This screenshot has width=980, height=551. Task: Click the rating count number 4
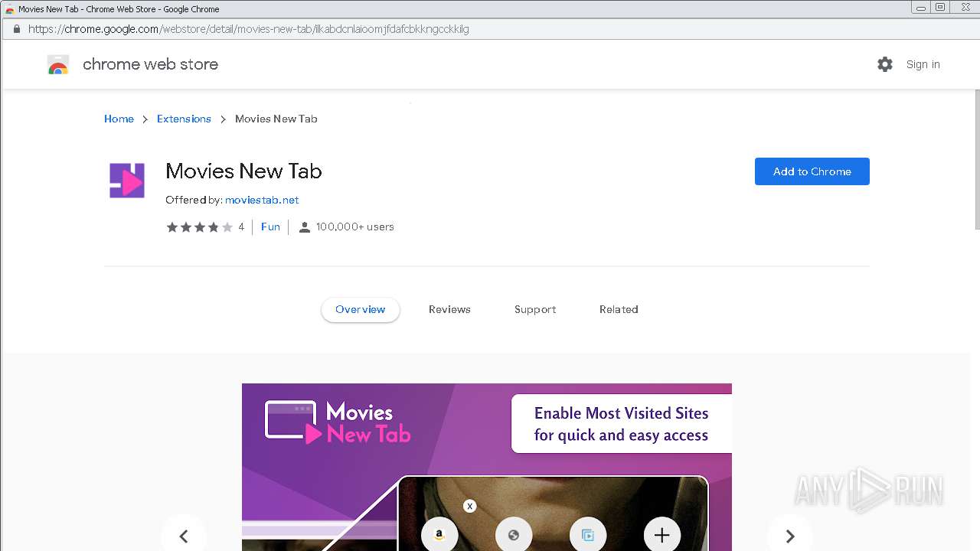click(241, 227)
